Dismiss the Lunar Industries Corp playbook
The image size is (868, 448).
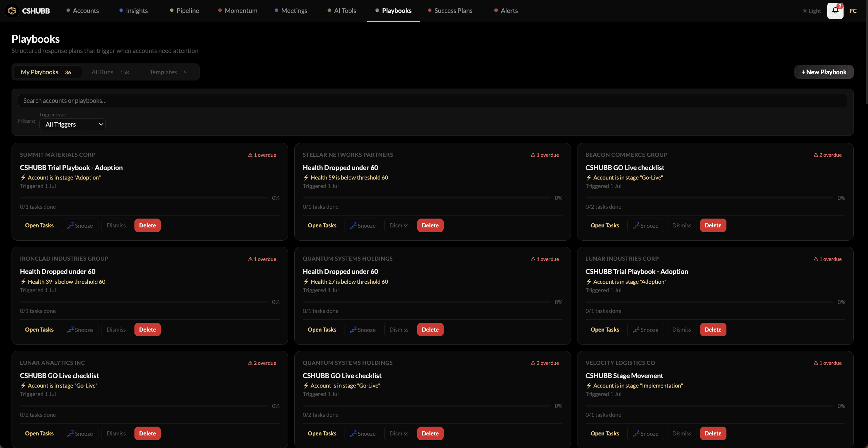tap(682, 330)
